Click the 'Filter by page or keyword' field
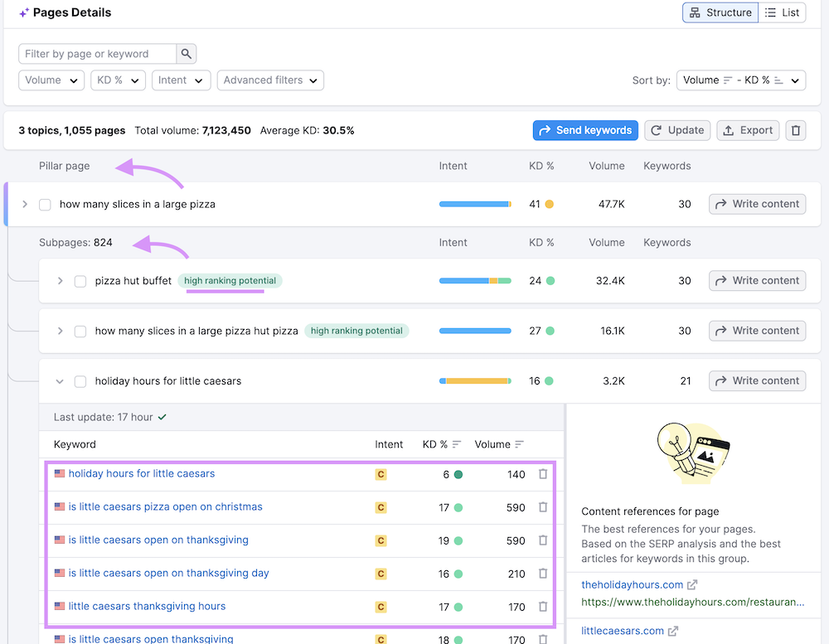Image resolution: width=829 pixels, height=644 pixels. tap(97, 54)
